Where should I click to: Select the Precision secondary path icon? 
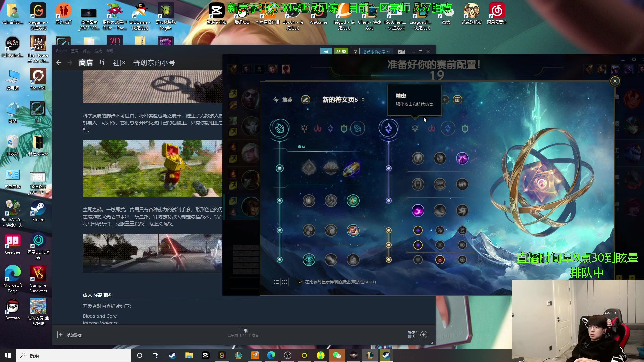coord(415,128)
